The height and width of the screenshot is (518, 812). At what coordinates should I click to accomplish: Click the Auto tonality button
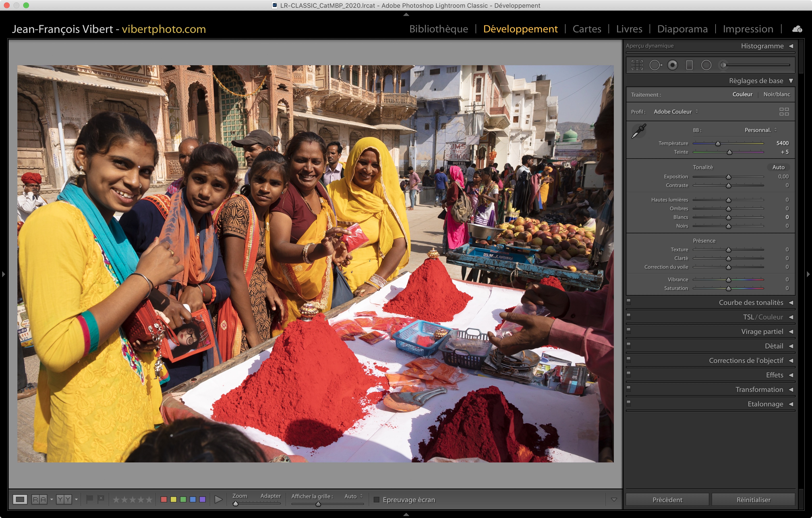pyautogui.click(x=778, y=167)
